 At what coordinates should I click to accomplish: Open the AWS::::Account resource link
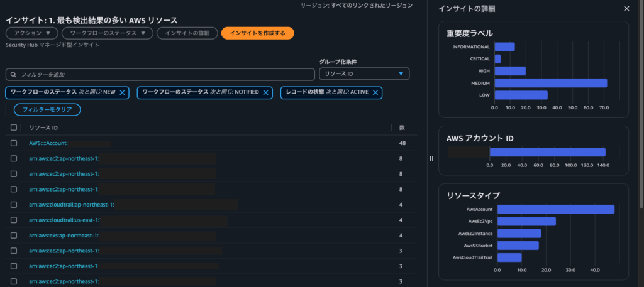click(48, 143)
